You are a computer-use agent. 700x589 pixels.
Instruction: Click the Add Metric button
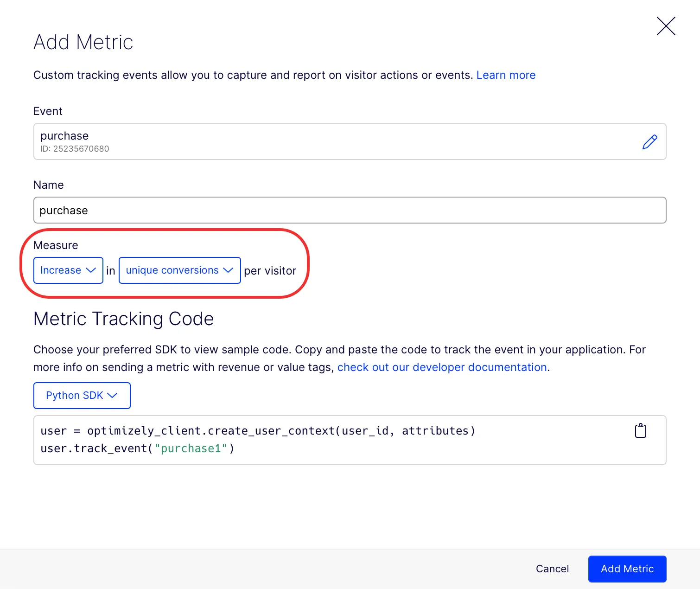click(x=627, y=569)
